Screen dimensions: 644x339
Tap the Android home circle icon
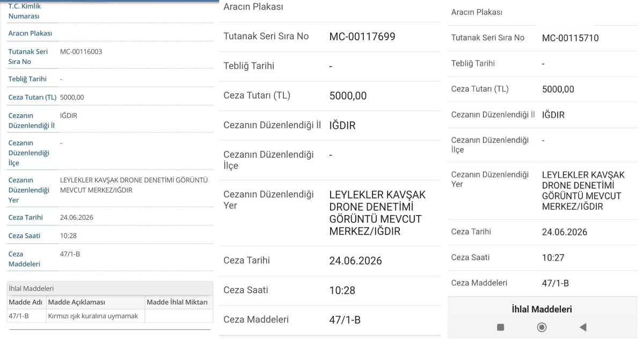[x=542, y=327]
